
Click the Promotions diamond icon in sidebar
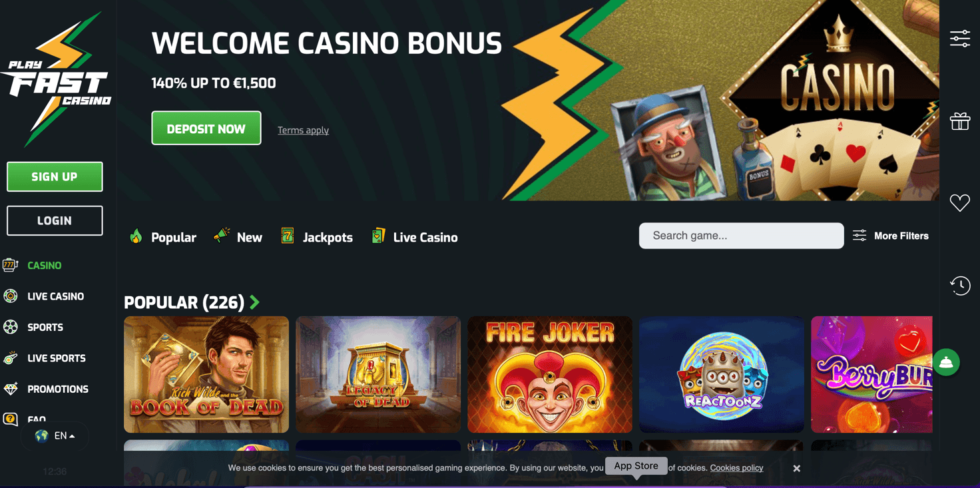pos(11,389)
